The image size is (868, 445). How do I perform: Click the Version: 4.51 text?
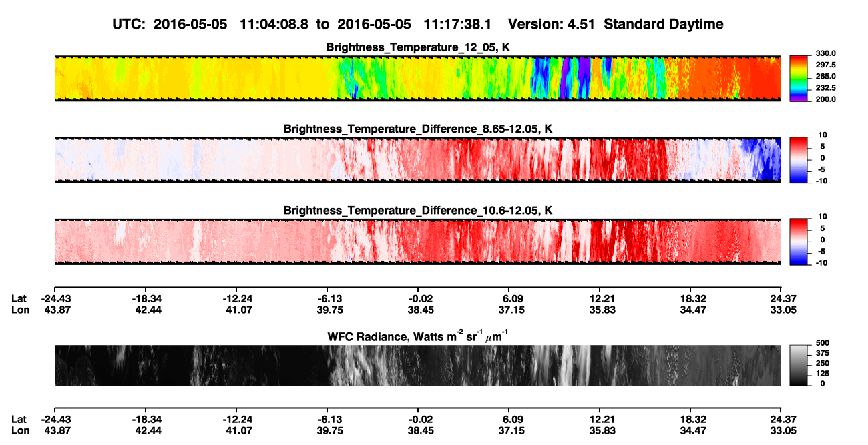pyautogui.click(x=550, y=25)
